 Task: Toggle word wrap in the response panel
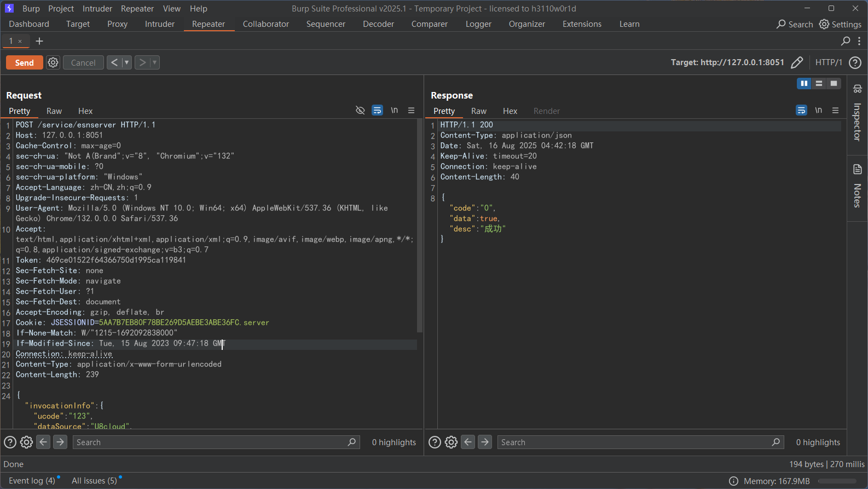click(x=801, y=111)
